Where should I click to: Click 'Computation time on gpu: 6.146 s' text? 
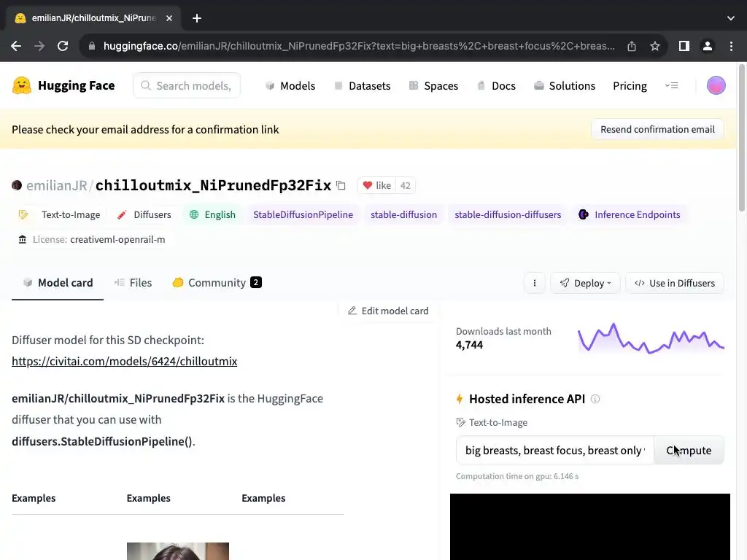[x=517, y=476]
